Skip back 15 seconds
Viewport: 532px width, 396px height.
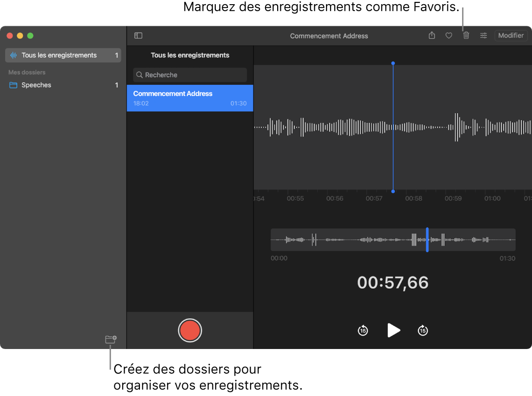[x=363, y=330]
